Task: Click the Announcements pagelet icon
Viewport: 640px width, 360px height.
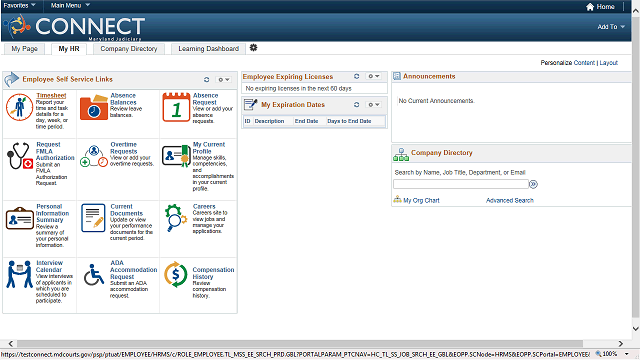Action: [397, 76]
